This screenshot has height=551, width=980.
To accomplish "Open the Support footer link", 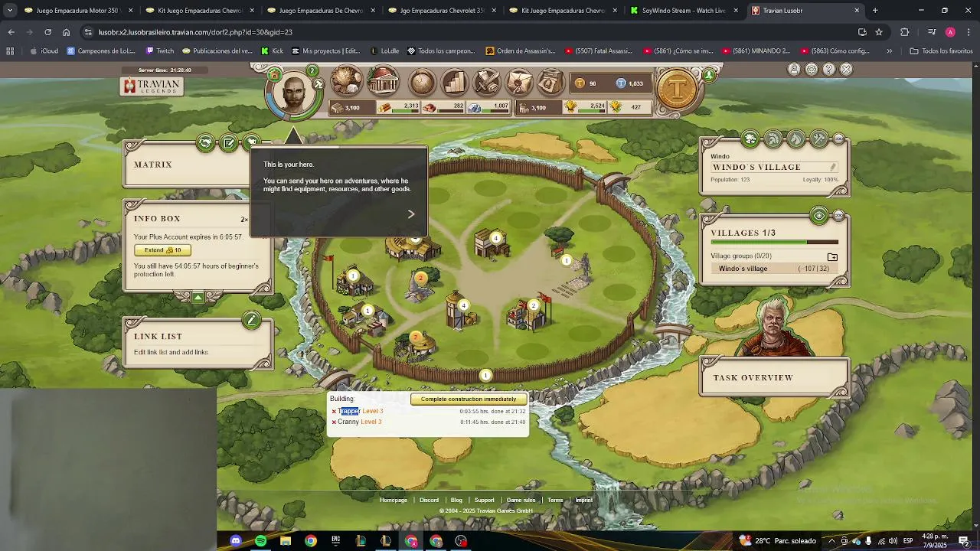I will [484, 500].
